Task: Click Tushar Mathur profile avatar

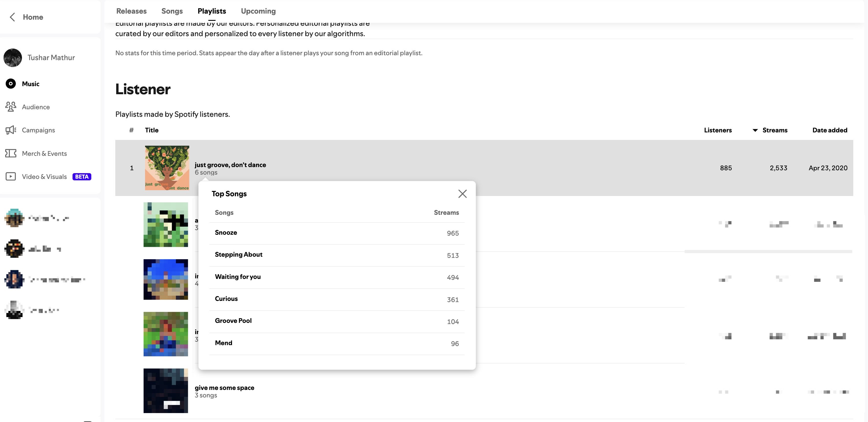Action: tap(13, 58)
